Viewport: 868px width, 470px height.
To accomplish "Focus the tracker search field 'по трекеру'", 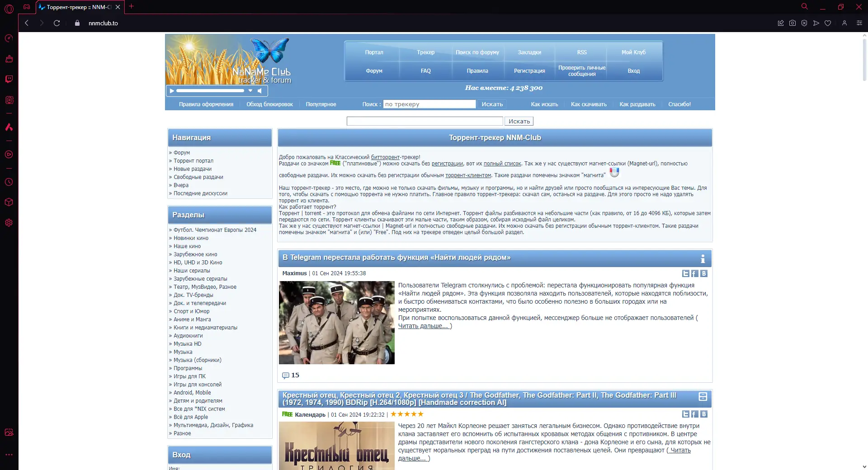I will tap(429, 104).
